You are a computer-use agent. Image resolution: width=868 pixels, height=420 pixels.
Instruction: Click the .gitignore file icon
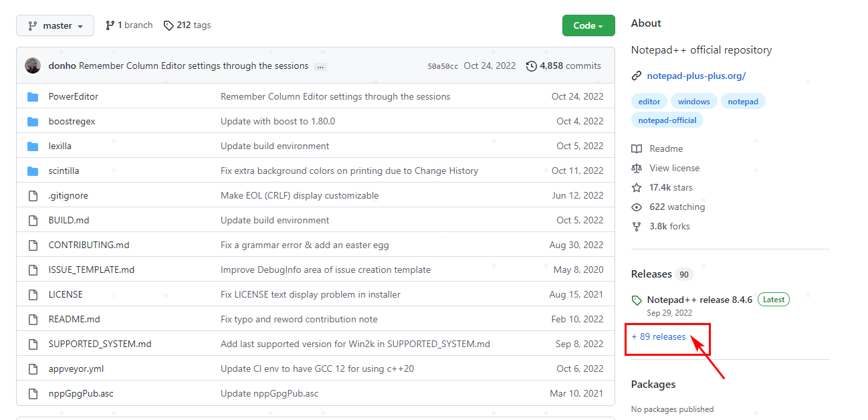(x=33, y=196)
